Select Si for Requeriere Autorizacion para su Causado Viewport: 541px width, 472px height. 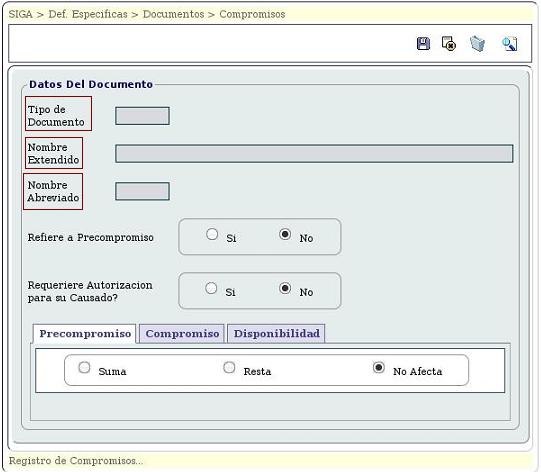211,288
